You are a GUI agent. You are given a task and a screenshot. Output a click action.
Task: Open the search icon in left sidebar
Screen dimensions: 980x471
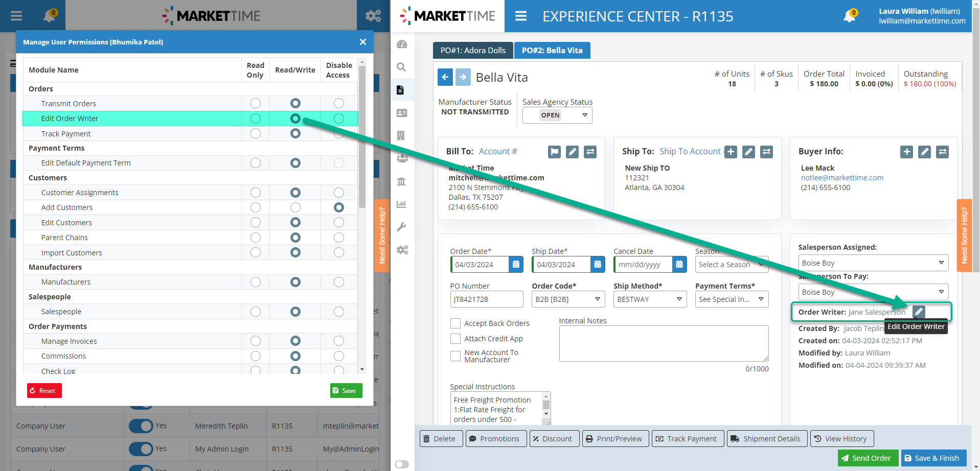[x=402, y=67]
